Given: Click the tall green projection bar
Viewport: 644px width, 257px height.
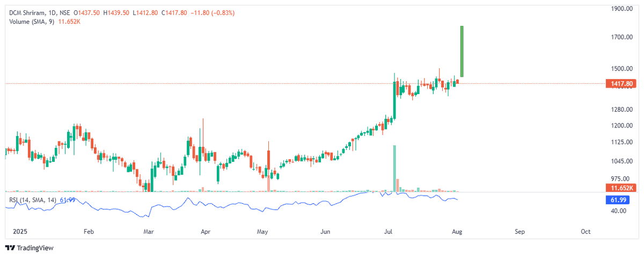Looking at the screenshot, I should click(462, 51).
